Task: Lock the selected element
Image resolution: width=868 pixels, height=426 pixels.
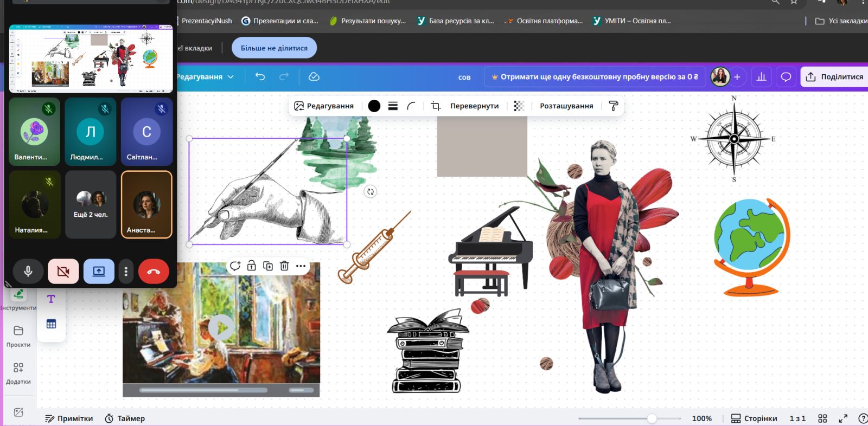Action: pos(251,266)
